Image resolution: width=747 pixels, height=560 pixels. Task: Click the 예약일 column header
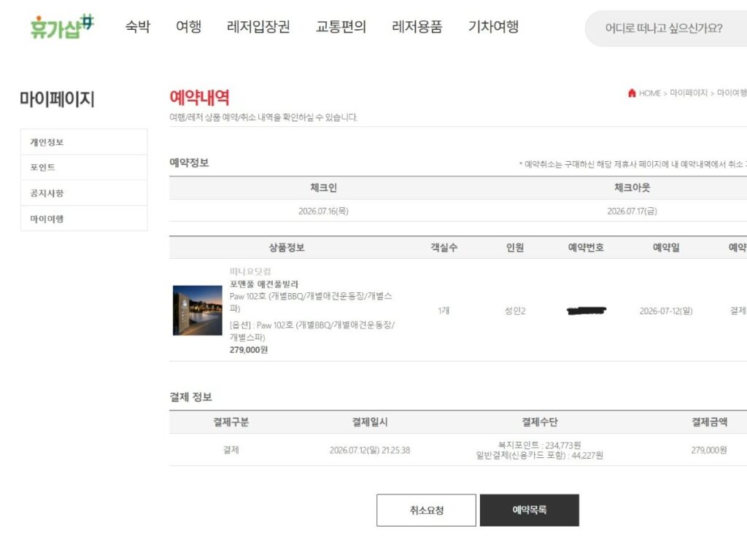tap(666, 248)
